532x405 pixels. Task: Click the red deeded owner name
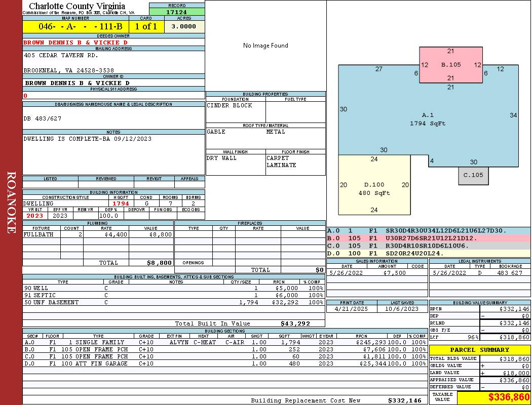pyautogui.click(x=75, y=43)
